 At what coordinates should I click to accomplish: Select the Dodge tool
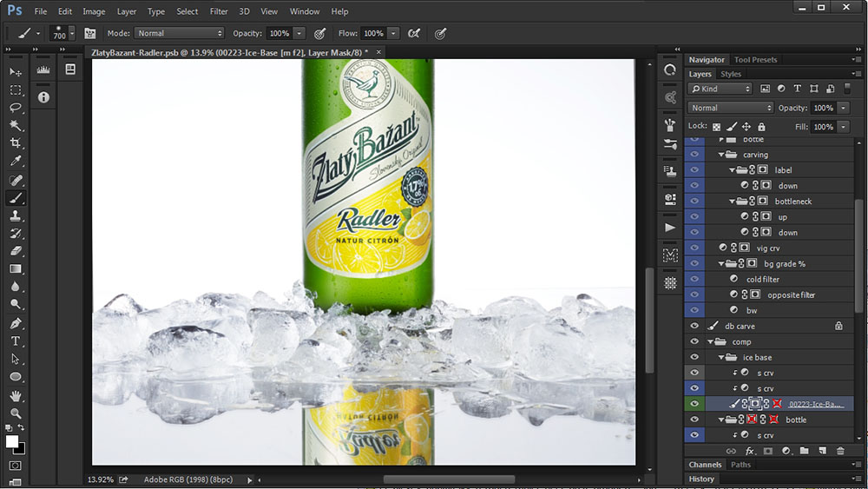(16, 304)
